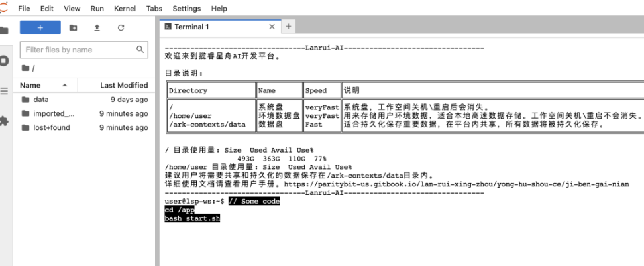This screenshot has height=266, width=644.
Task: Open the table of contents sidebar
Action: point(5,91)
